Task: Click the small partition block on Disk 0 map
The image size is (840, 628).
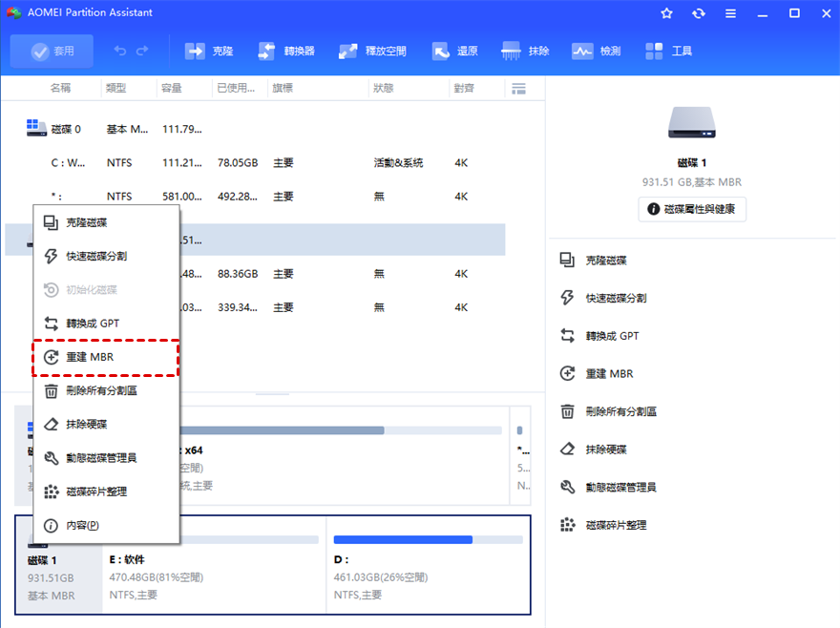Action: (x=521, y=455)
